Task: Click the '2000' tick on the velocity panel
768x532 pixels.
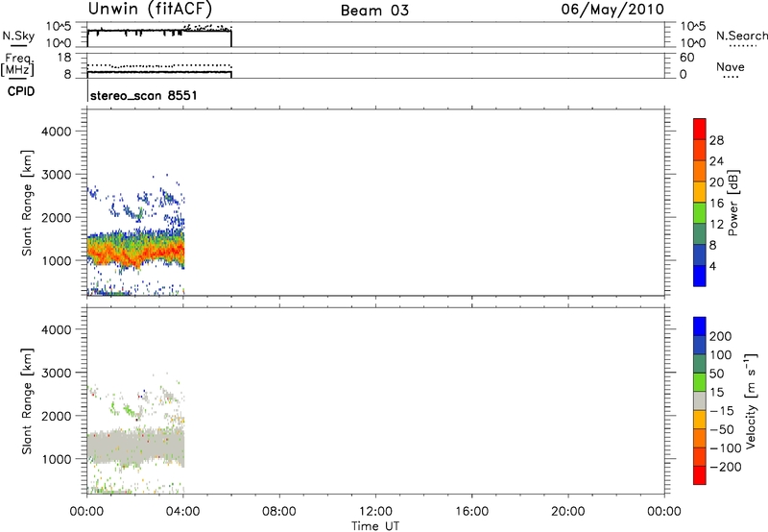Action: pyautogui.click(x=56, y=416)
